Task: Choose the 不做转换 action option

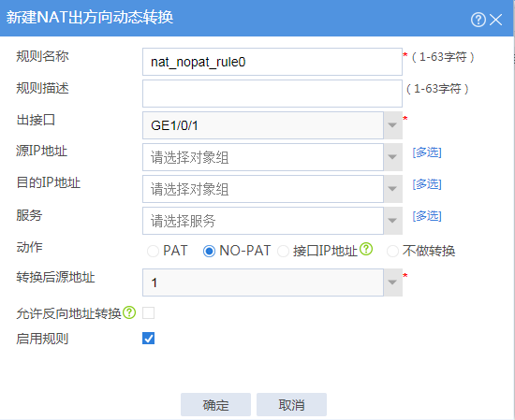Action: tap(392, 252)
